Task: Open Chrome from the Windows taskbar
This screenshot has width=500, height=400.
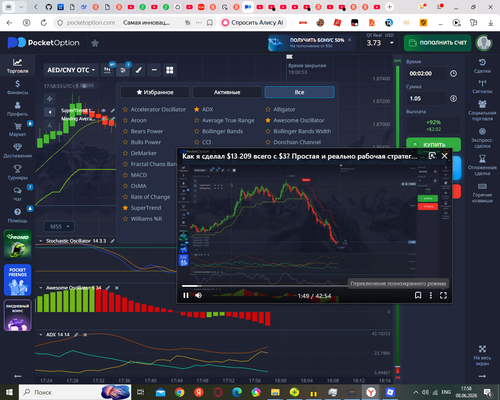Action: coord(179,392)
